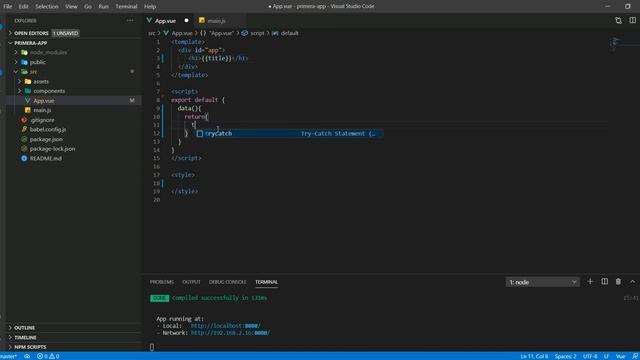The width and height of the screenshot is (640, 360).
Task: Expand the Timeline section
Action: 25,338
